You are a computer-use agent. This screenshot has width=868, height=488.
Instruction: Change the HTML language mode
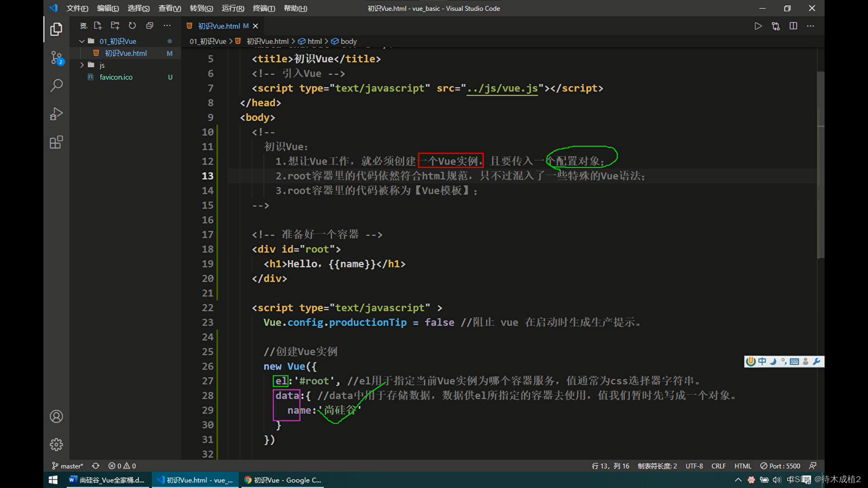[743, 466]
